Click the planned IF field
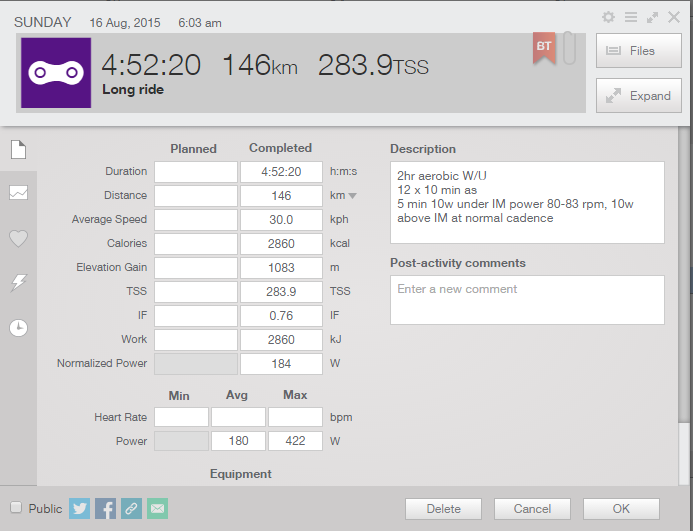 196,316
